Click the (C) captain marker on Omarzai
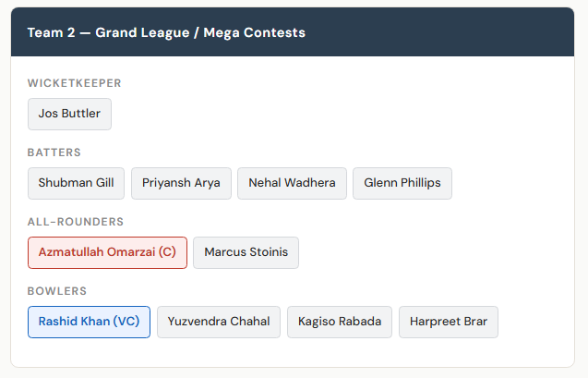The image size is (588, 378). click(166, 252)
